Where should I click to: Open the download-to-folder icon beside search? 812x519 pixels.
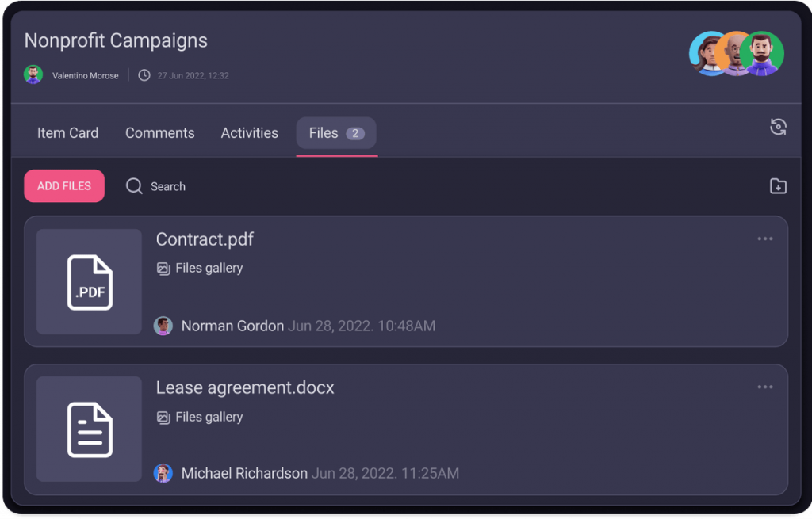[x=778, y=185]
